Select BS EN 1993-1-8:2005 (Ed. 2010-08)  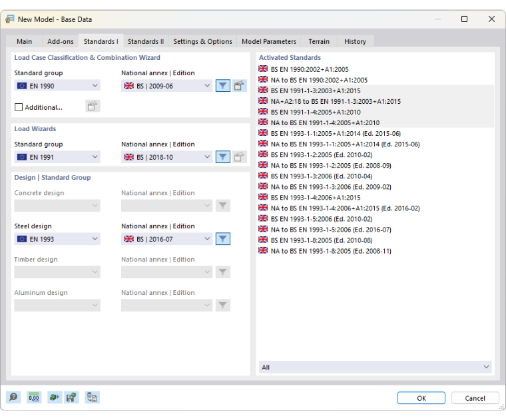click(x=376, y=240)
